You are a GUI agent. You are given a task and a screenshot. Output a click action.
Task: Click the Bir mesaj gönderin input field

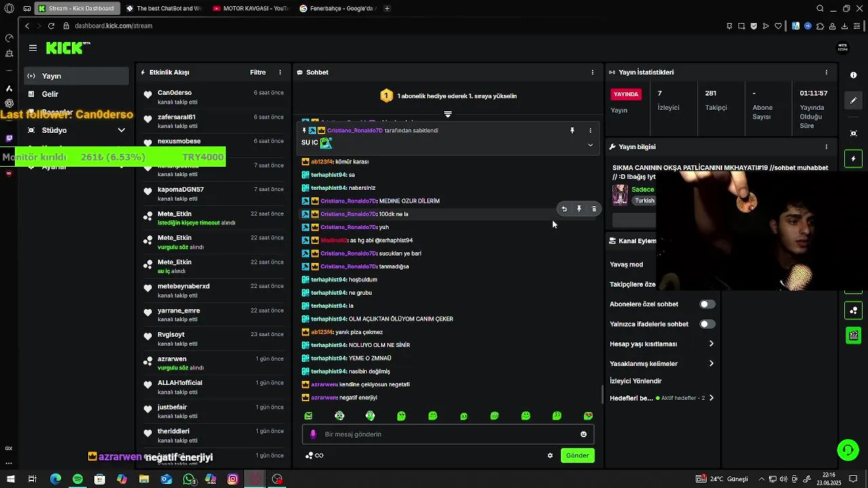click(448, 434)
